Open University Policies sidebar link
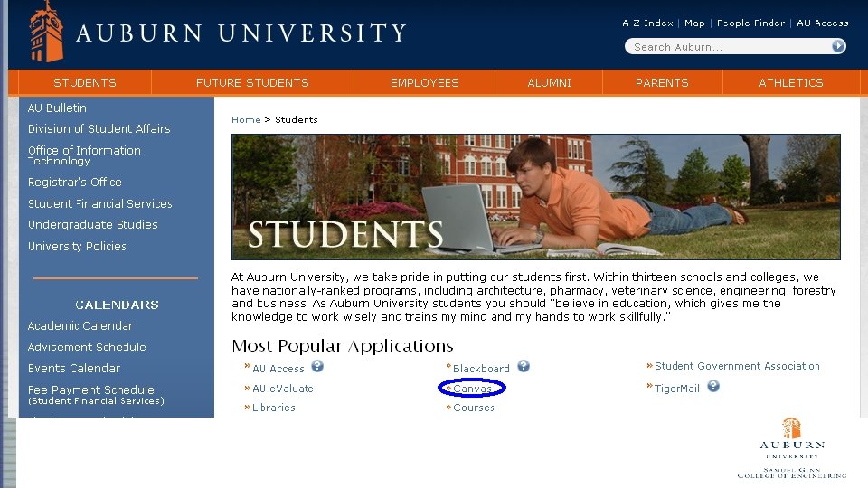Viewport: 868px width, 488px height. [77, 246]
